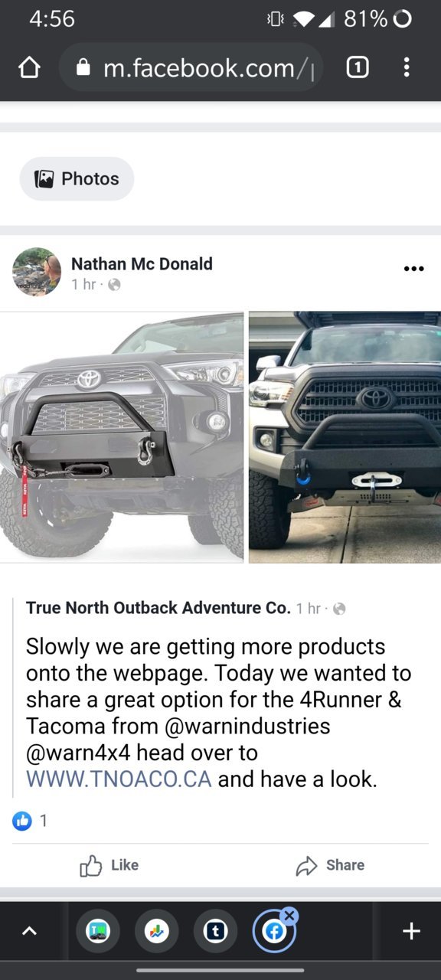The image size is (441, 980).
Task: Like the post with thumbs-up button
Action: [109, 865]
